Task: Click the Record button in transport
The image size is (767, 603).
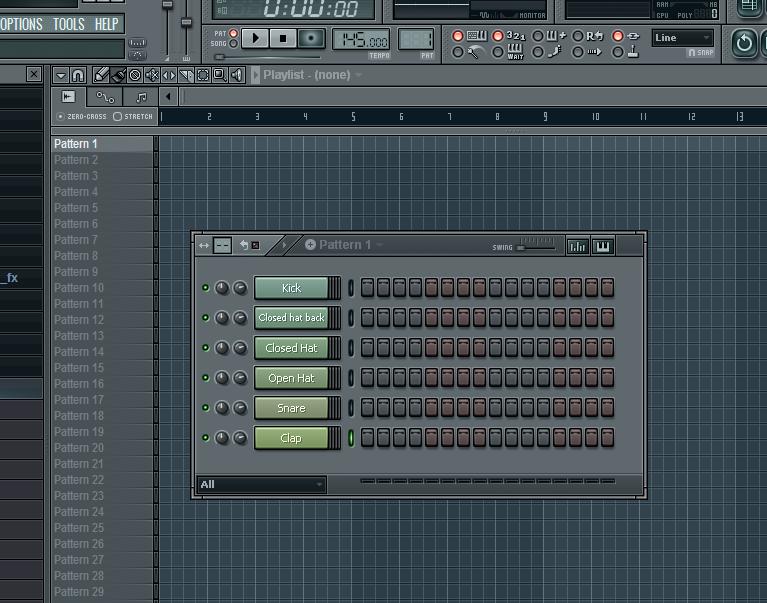Action: (x=312, y=38)
